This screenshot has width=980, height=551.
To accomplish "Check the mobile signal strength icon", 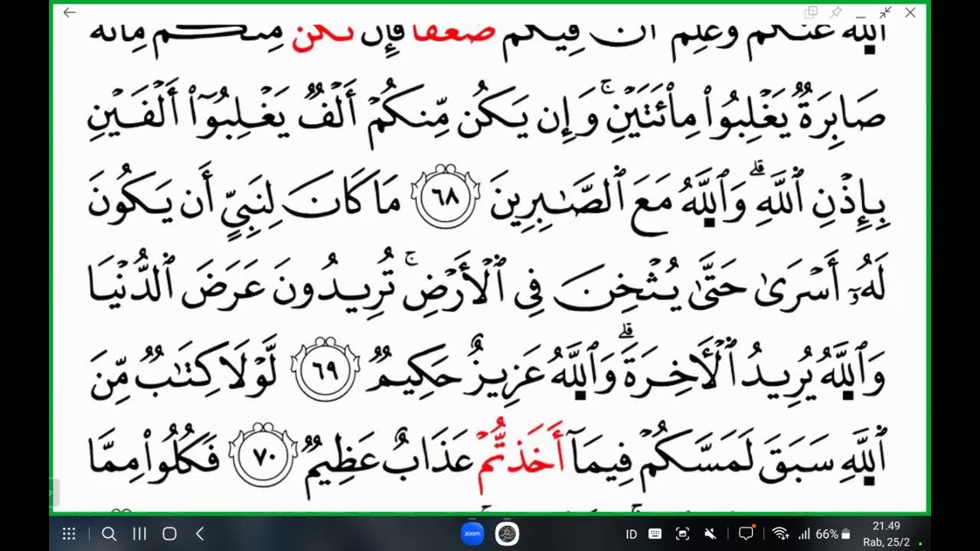I will point(804,534).
